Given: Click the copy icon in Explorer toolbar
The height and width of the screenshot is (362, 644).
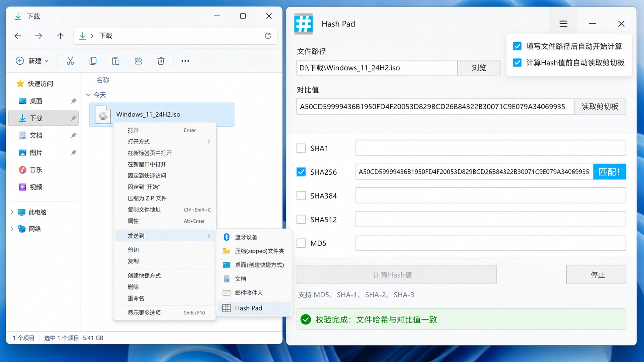Looking at the screenshot, I should point(93,61).
